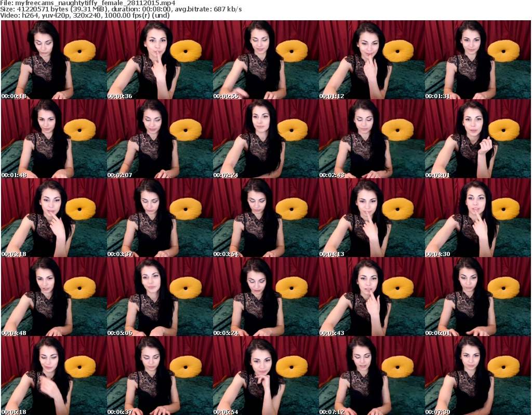Open the frame stamped 00:03:01
The height and width of the screenshot is (415, 532).
[478, 139]
